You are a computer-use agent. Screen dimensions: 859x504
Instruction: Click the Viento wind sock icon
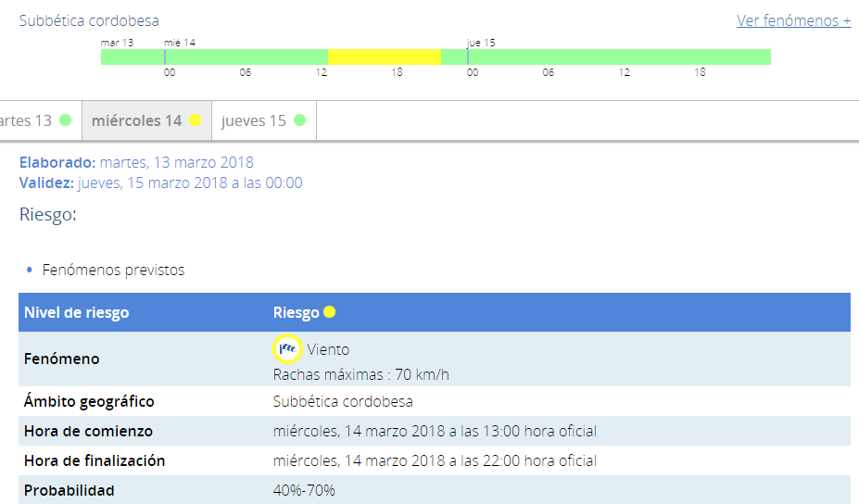click(287, 348)
